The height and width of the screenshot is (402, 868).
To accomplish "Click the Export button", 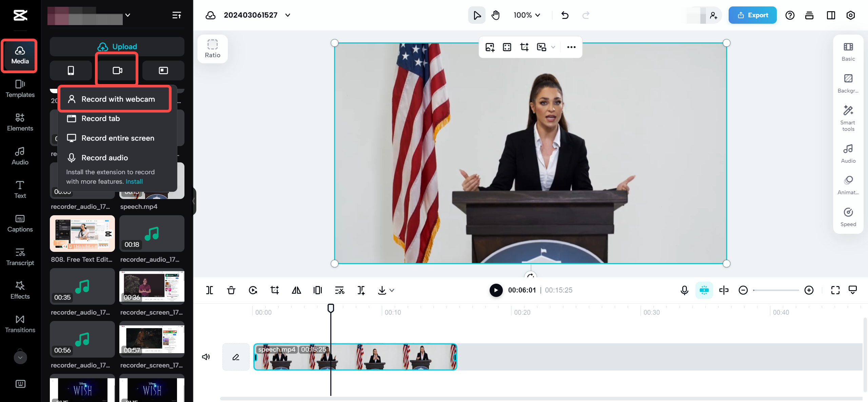I will coord(752,15).
